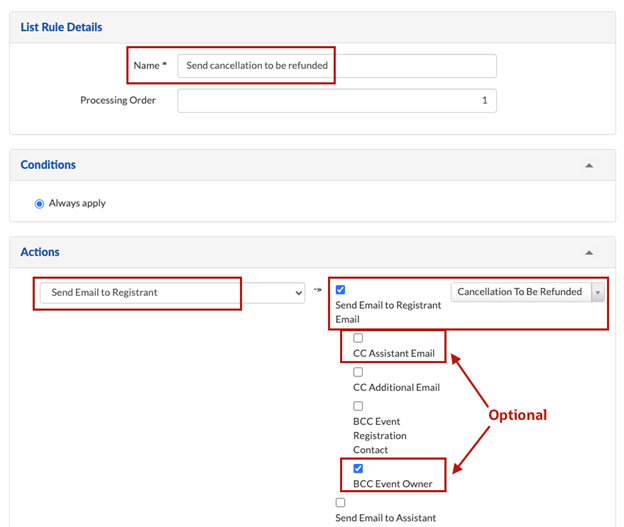Click the Processing Order label
The width and height of the screenshot is (624, 527).
(118, 100)
